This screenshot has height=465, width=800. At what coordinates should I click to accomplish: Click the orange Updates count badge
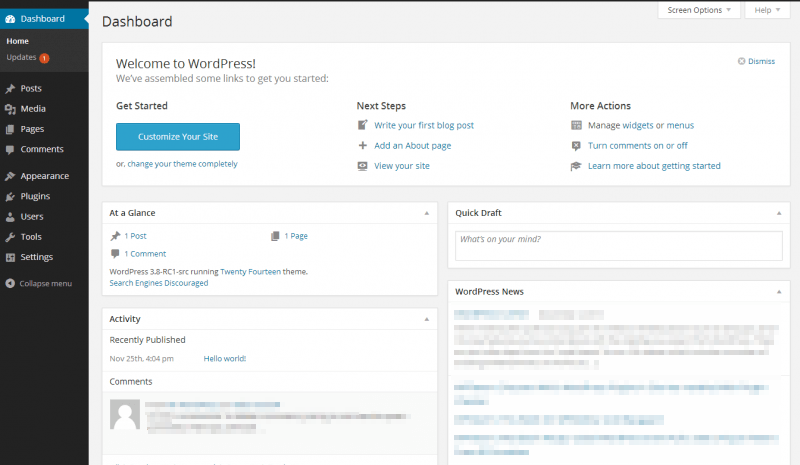[44, 58]
